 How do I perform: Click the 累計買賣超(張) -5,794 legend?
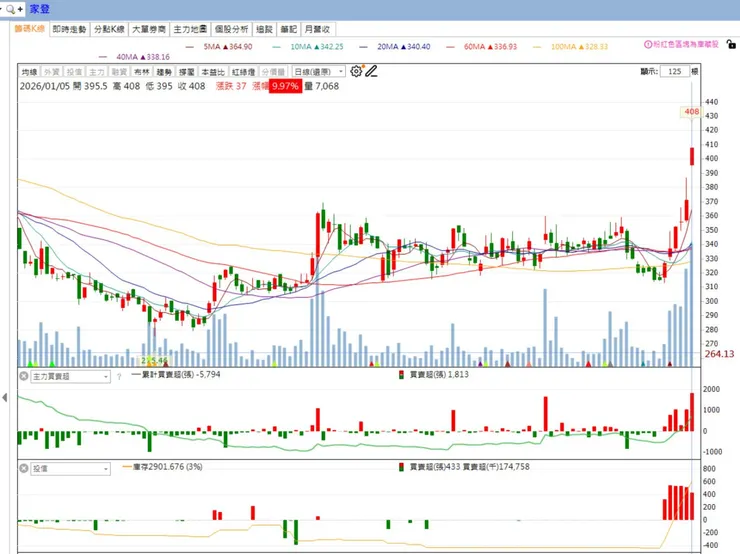176,374
